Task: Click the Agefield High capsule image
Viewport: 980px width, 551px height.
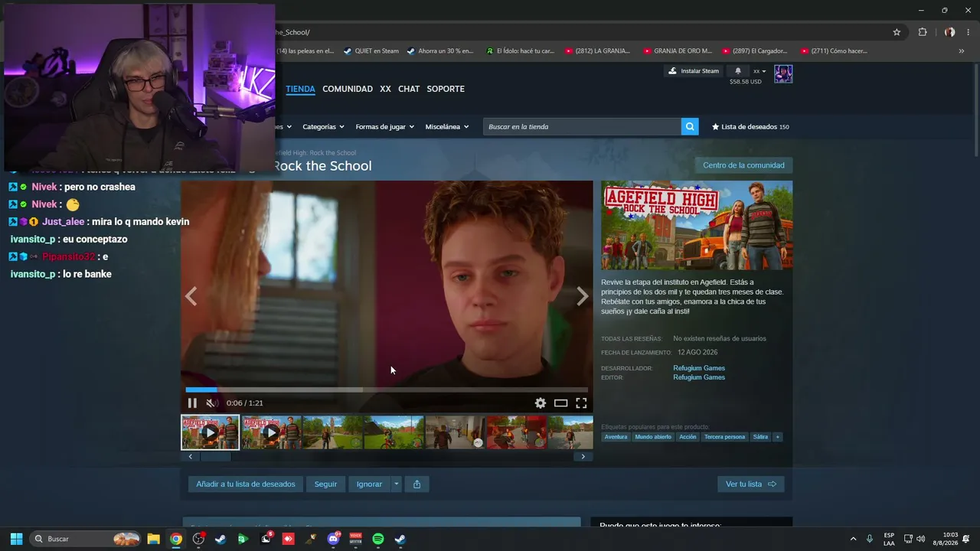Action: (x=697, y=226)
